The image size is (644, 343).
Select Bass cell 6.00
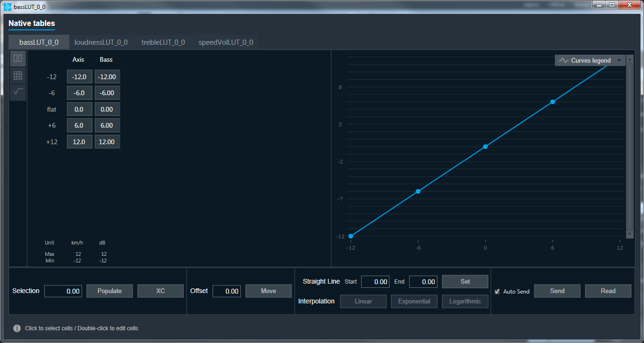[x=107, y=125]
